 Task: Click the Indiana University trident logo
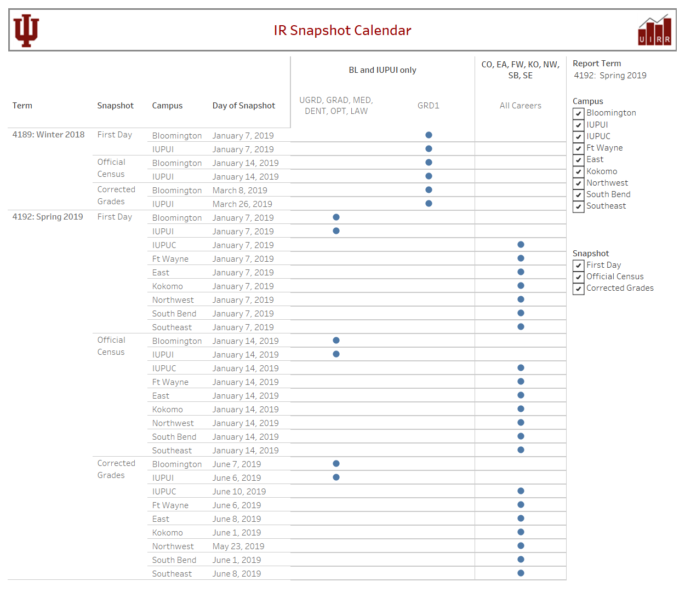(26, 31)
